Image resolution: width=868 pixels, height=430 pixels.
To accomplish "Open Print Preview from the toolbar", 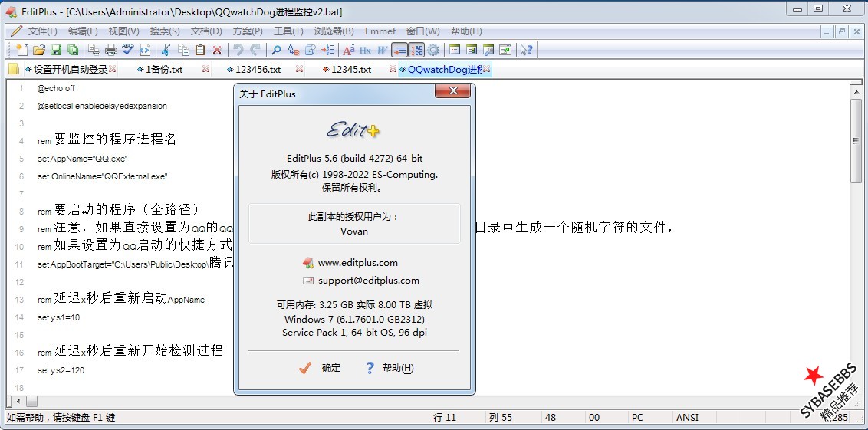I will tap(94, 50).
